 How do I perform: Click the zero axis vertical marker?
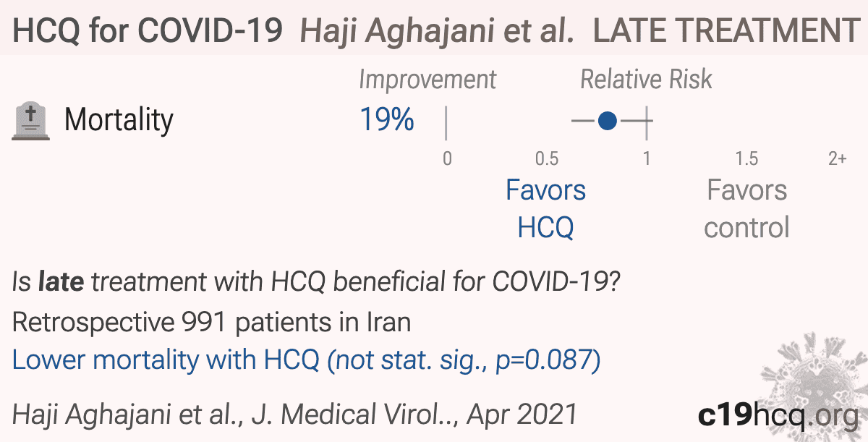[446, 123]
